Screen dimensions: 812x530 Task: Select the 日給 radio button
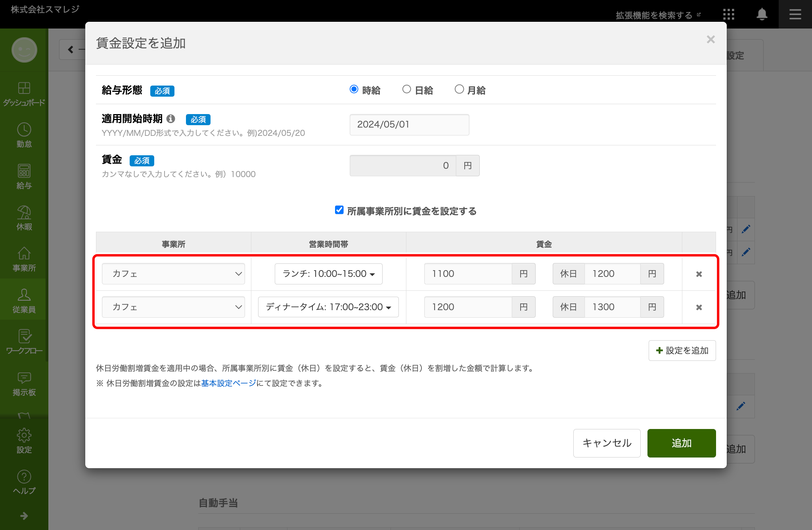406,90
